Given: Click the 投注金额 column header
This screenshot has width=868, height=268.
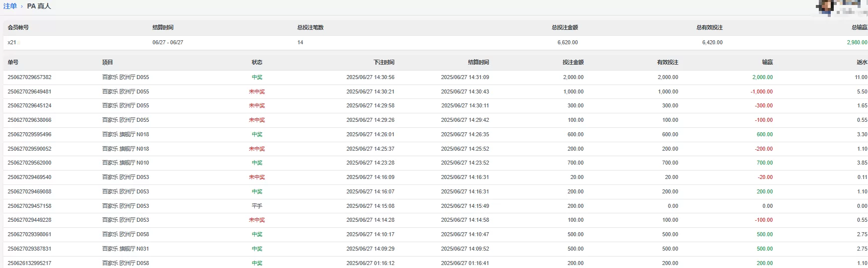Looking at the screenshot, I should point(573,62).
